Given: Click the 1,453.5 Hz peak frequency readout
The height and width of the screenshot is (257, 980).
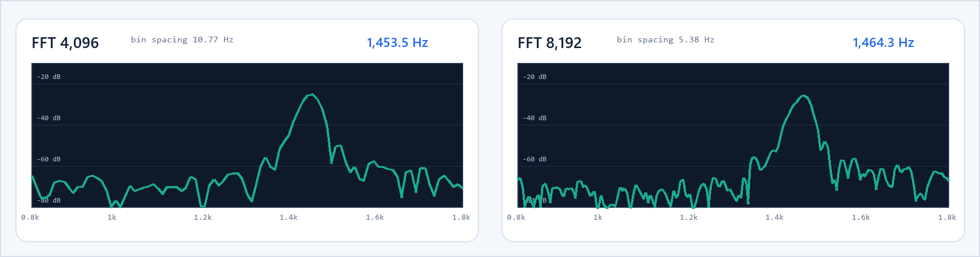Looking at the screenshot, I should [x=397, y=42].
